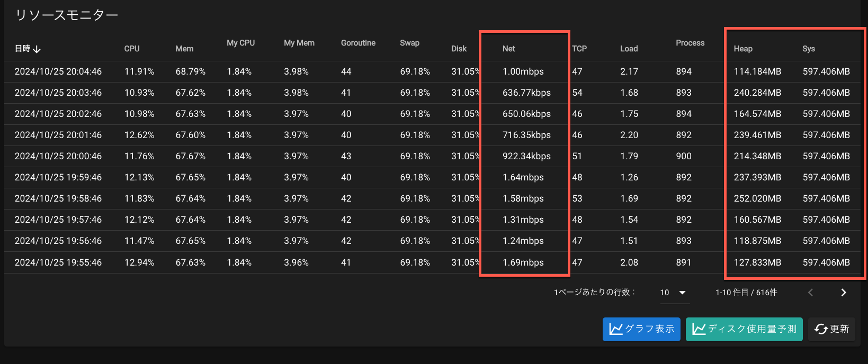Select the row dated 2024/10/25 20:01:46
868x364 pixels.
pos(432,135)
